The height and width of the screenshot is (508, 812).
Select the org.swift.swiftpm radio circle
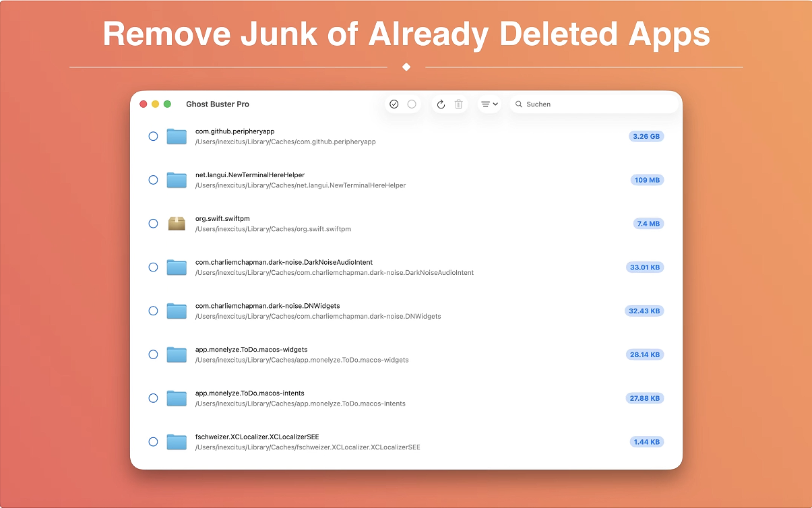pos(153,224)
